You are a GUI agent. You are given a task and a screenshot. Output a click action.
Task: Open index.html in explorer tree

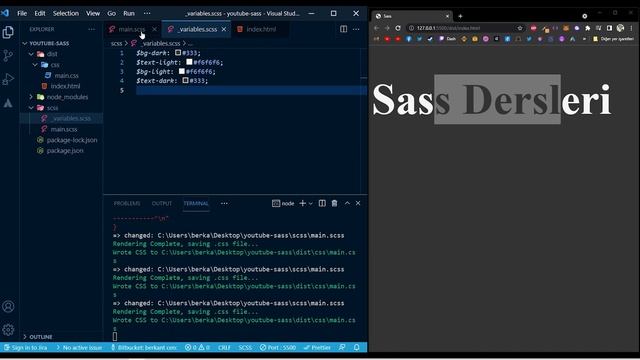[x=65, y=86]
